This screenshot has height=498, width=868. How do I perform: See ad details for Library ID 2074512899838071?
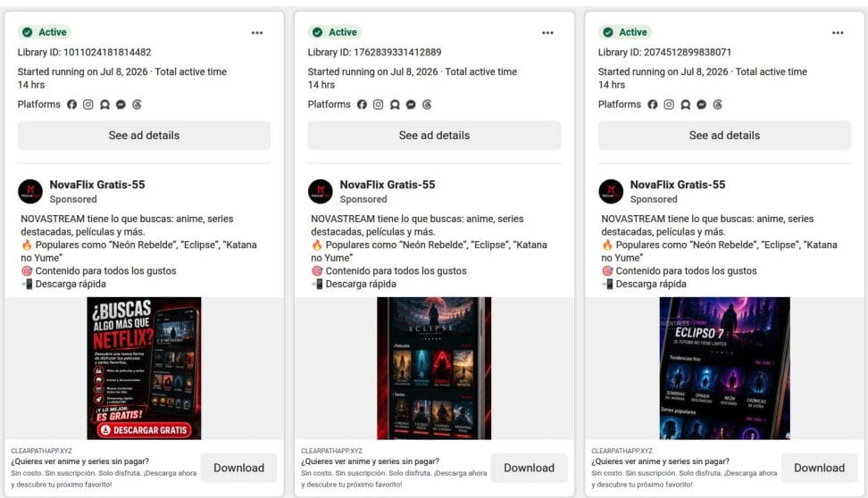724,135
